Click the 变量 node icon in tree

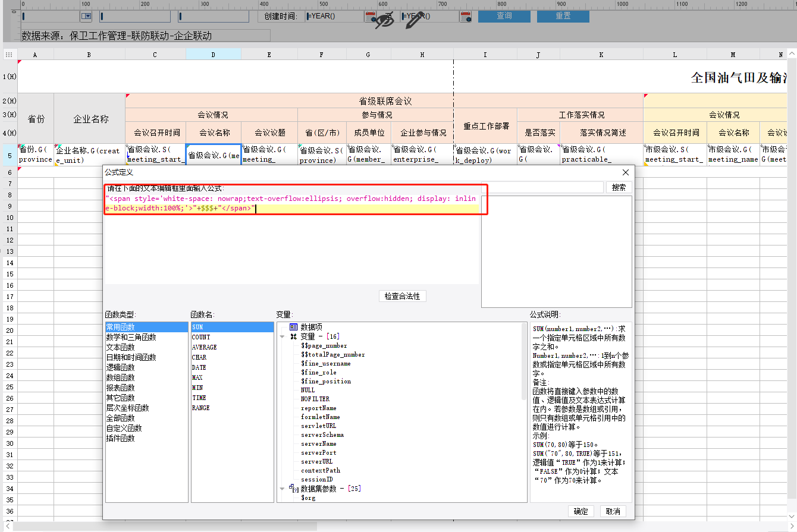click(x=294, y=336)
